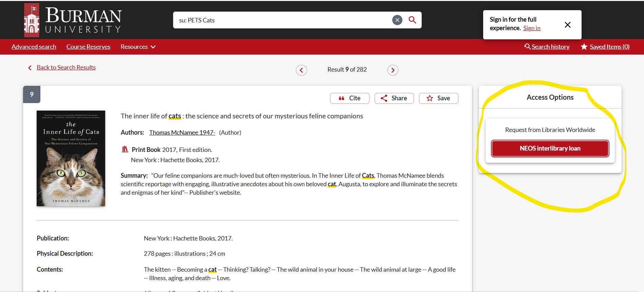Viewport: 644px width, 292px height.
Task: Dismiss the sign-in prompt popup
Action: click(567, 25)
